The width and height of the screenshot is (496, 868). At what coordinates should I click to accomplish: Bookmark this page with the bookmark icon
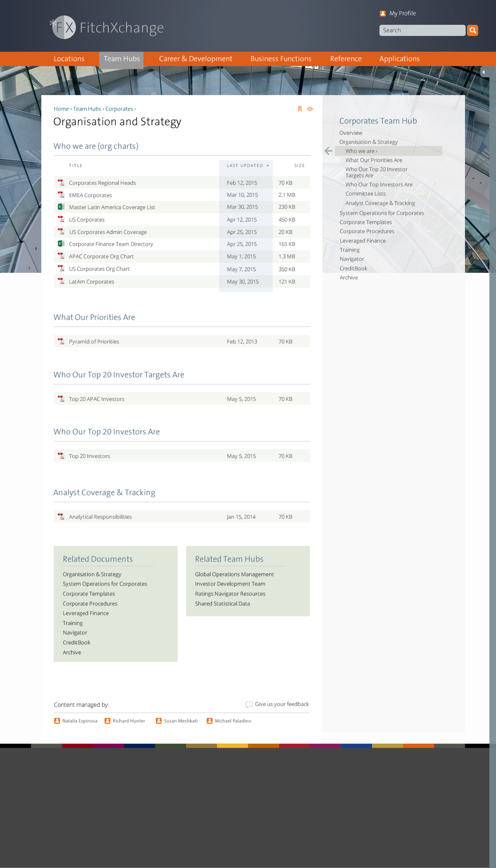300,109
